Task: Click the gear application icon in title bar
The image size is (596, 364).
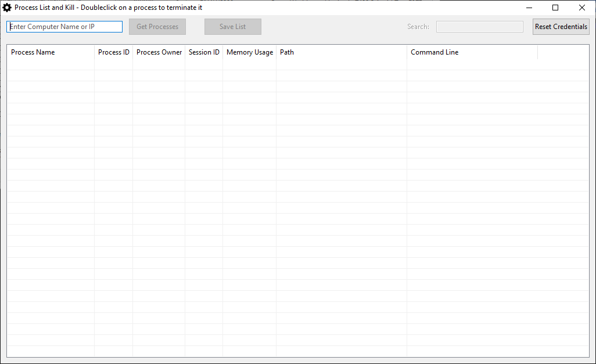Action: [x=7, y=8]
